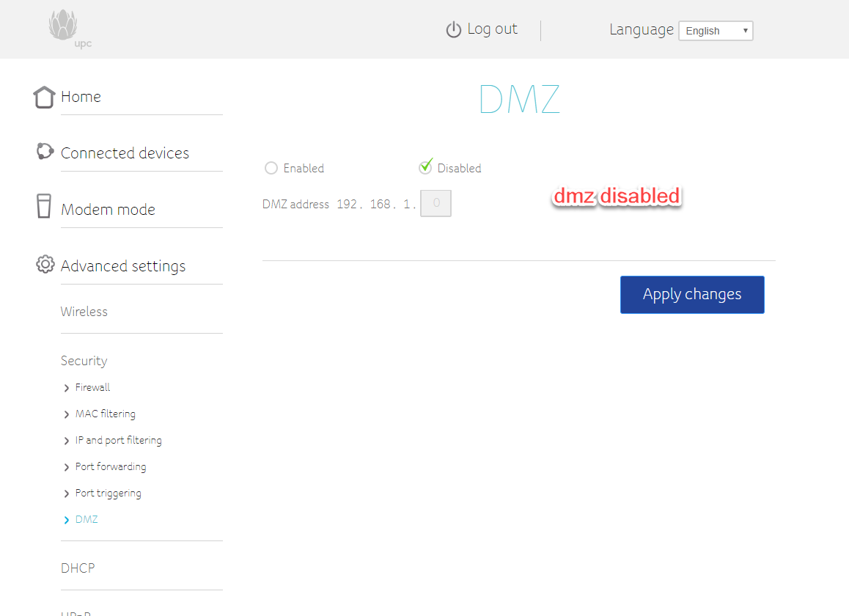The height and width of the screenshot is (616, 849).
Task: Open the DHCP section
Action: point(78,568)
